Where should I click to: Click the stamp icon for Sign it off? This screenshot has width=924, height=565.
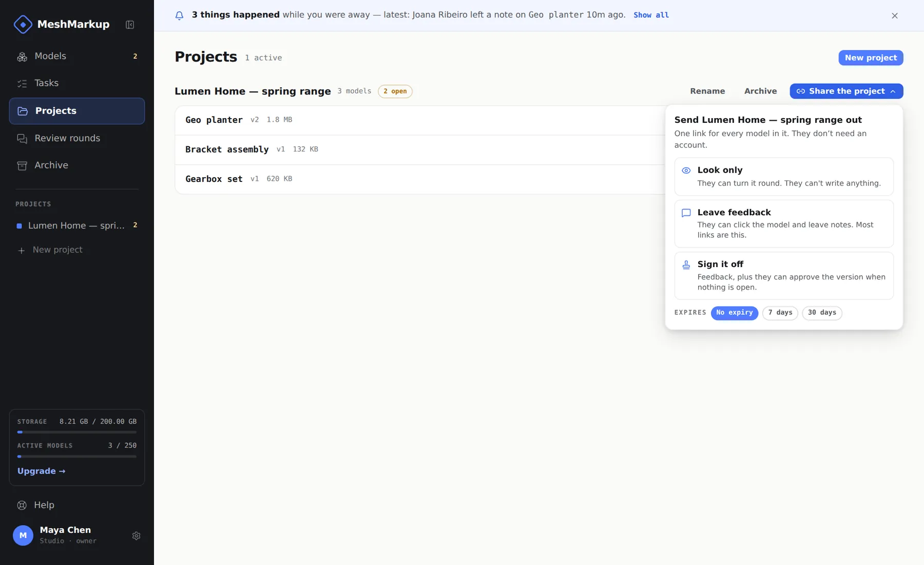pyautogui.click(x=686, y=265)
